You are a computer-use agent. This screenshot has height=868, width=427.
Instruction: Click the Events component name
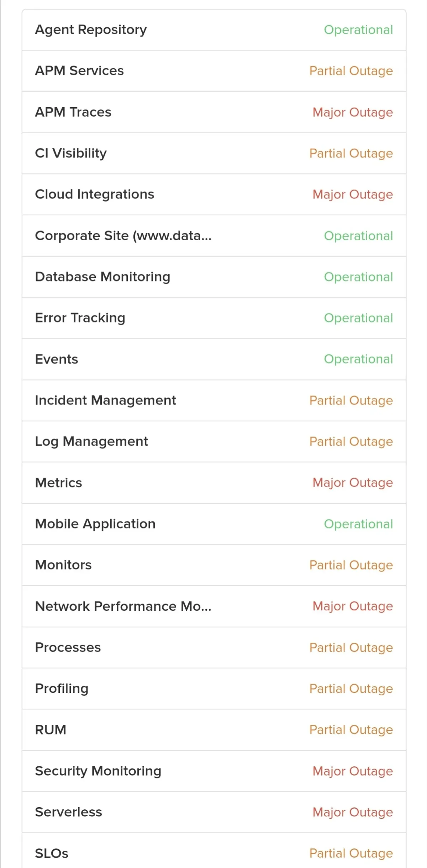[57, 359]
